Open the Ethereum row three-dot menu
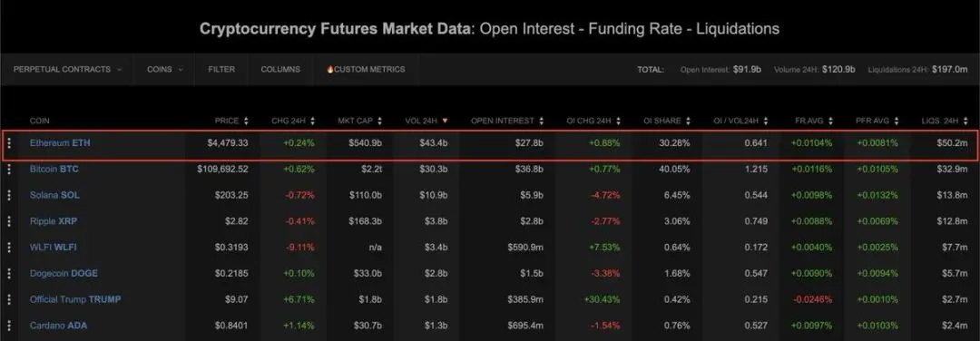 tap(9, 143)
